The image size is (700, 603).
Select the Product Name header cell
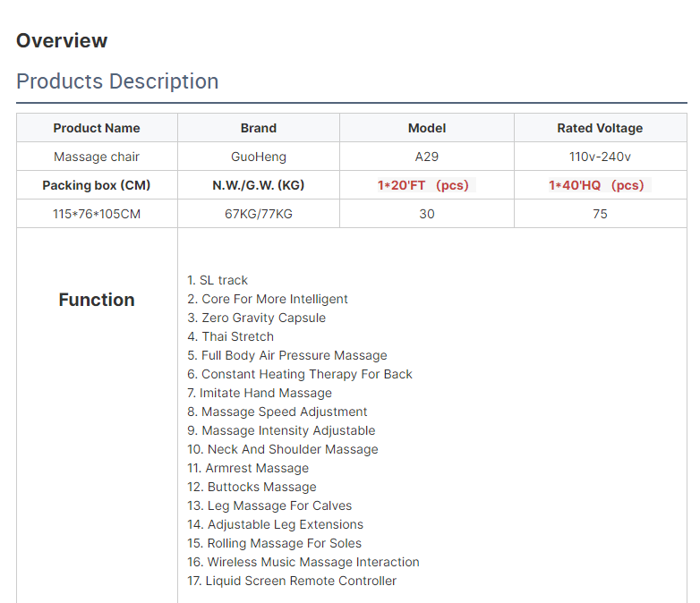(x=97, y=128)
